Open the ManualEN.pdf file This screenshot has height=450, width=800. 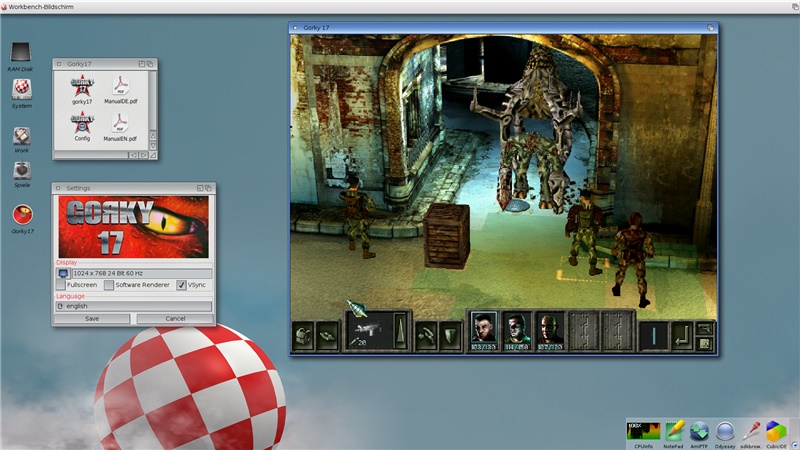(x=120, y=127)
